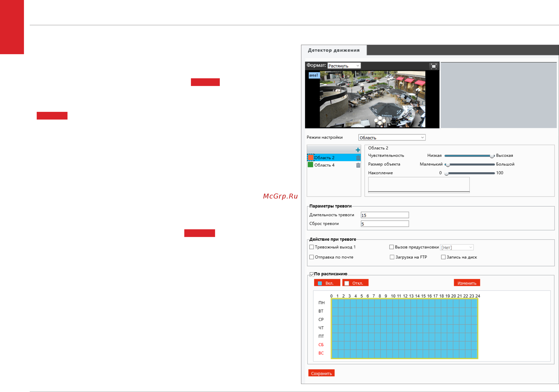Delete Область 2 using its trash icon
Image resolution: width=559 pixels, height=392 pixels.
click(x=358, y=158)
